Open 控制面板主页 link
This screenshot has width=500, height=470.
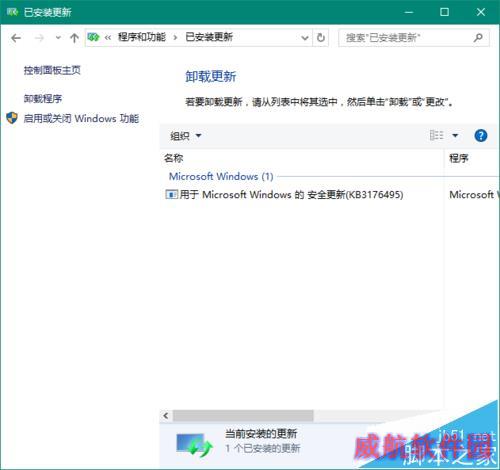pyautogui.click(x=52, y=70)
